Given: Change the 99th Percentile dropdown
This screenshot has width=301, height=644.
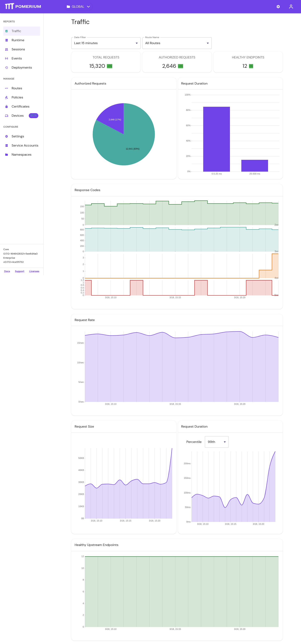Looking at the screenshot, I should [216, 442].
